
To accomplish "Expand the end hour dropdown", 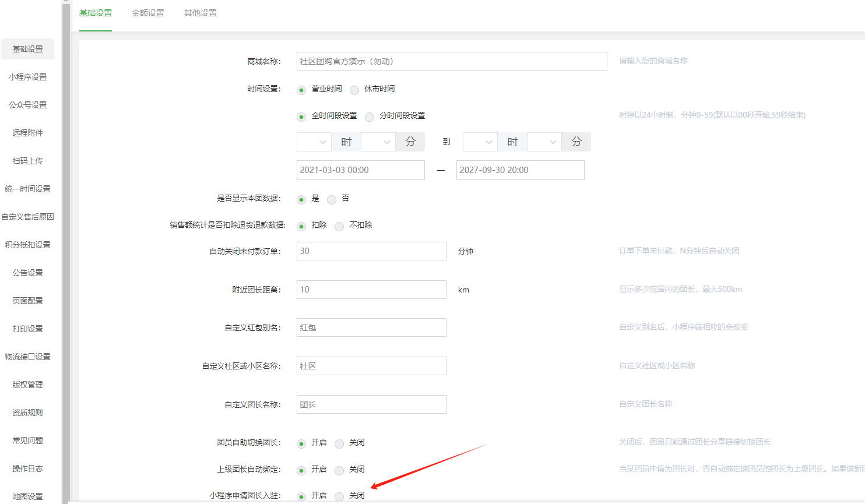I will coord(480,142).
